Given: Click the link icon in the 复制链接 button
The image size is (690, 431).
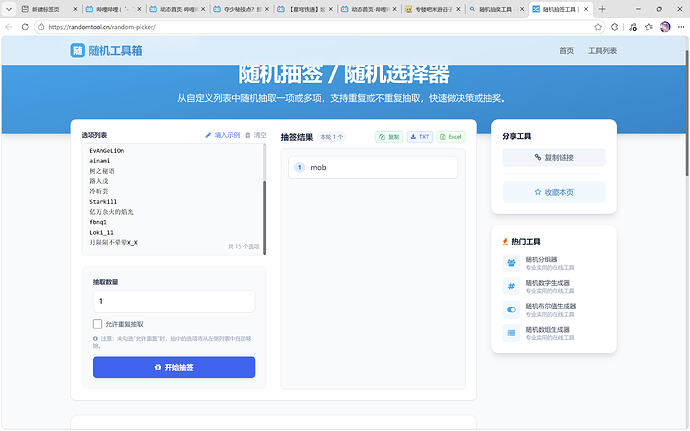Looking at the screenshot, I should pos(538,157).
